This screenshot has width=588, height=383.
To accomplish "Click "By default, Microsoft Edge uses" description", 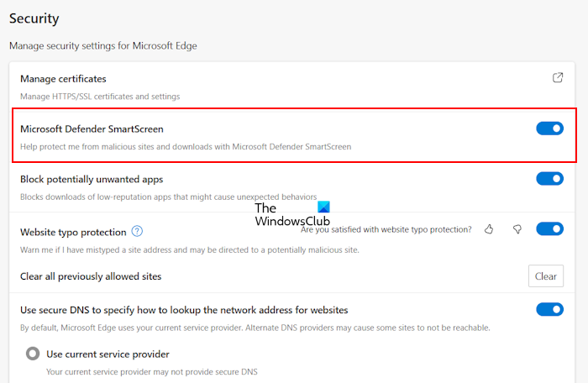I will coord(255,328).
